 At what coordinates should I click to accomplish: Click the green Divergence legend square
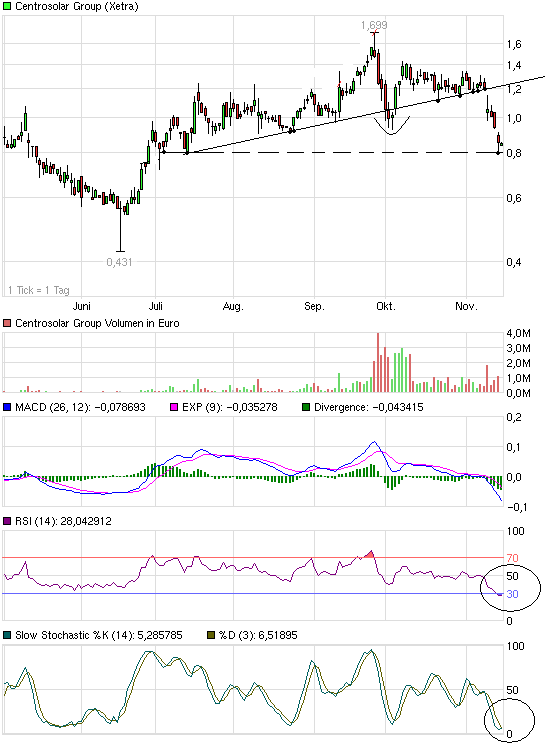click(306, 407)
